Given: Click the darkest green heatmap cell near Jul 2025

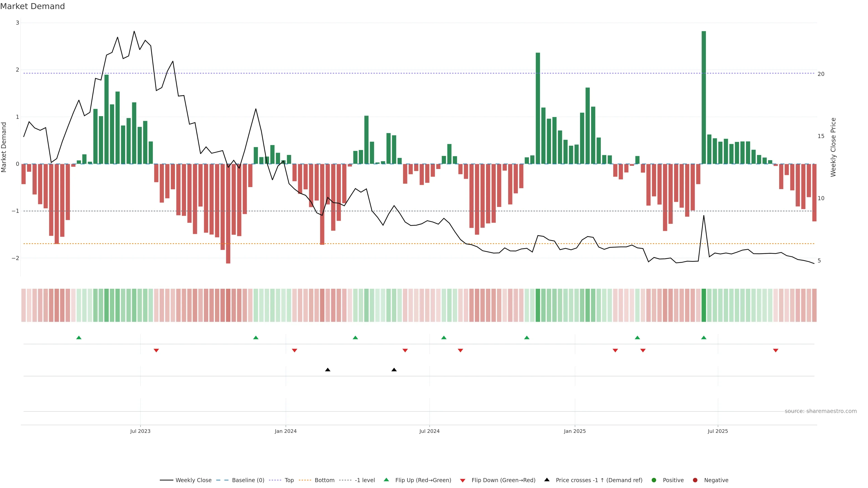Looking at the screenshot, I should tap(704, 305).
